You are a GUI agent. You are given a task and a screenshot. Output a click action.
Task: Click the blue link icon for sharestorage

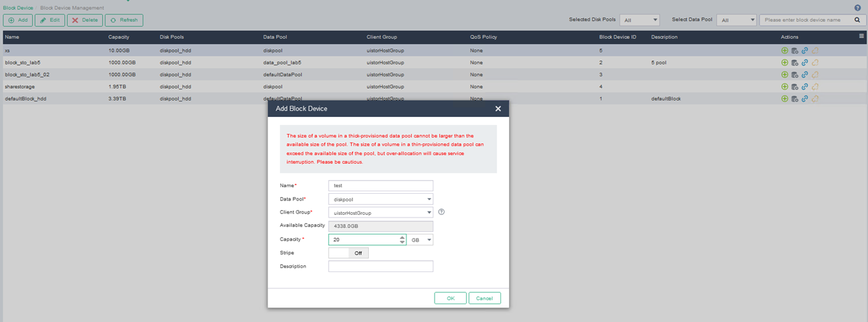(804, 87)
